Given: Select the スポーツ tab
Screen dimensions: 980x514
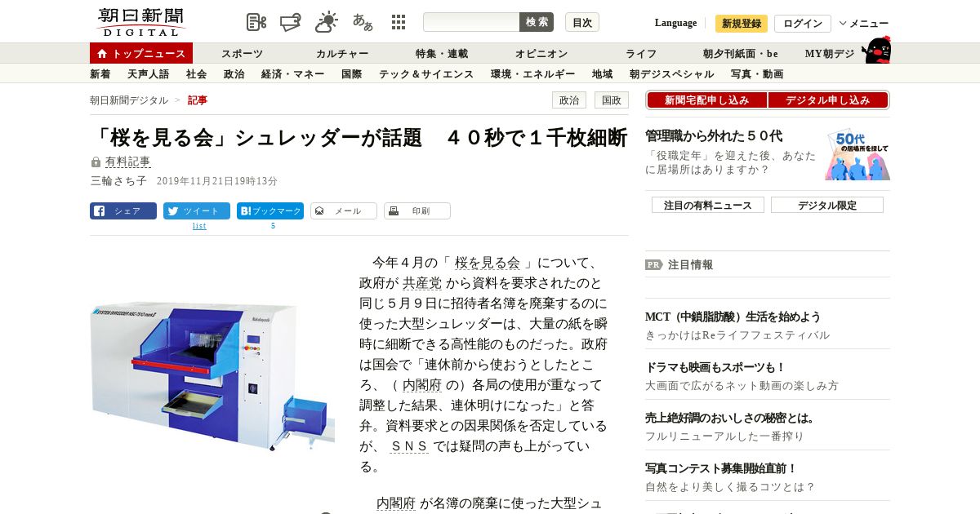Looking at the screenshot, I should click(x=243, y=54).
